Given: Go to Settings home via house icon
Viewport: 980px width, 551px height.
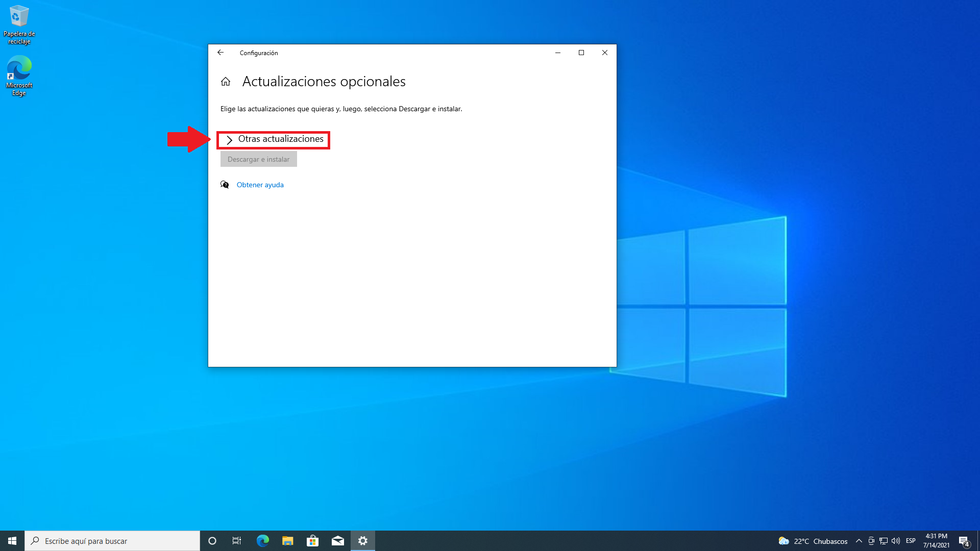Looking at the screenshot, I should 226,82.
